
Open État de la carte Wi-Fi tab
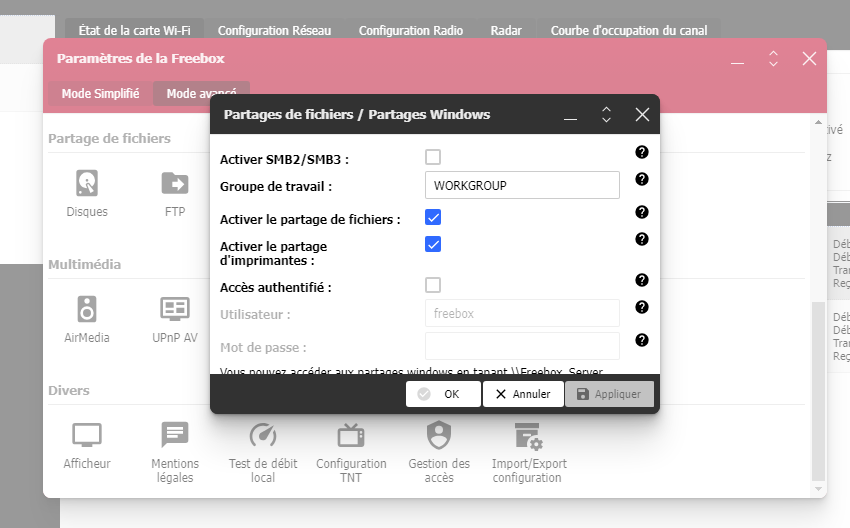[134, 30]
